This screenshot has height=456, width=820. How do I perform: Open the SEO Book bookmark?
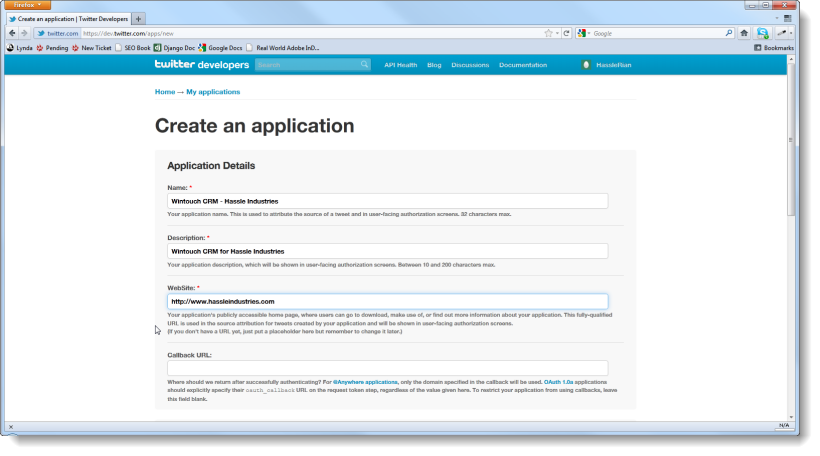pos(132,48)
